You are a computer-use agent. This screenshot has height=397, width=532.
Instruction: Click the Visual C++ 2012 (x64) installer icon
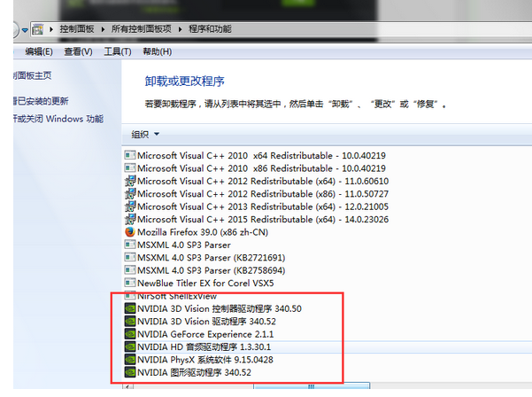(130, 181)
